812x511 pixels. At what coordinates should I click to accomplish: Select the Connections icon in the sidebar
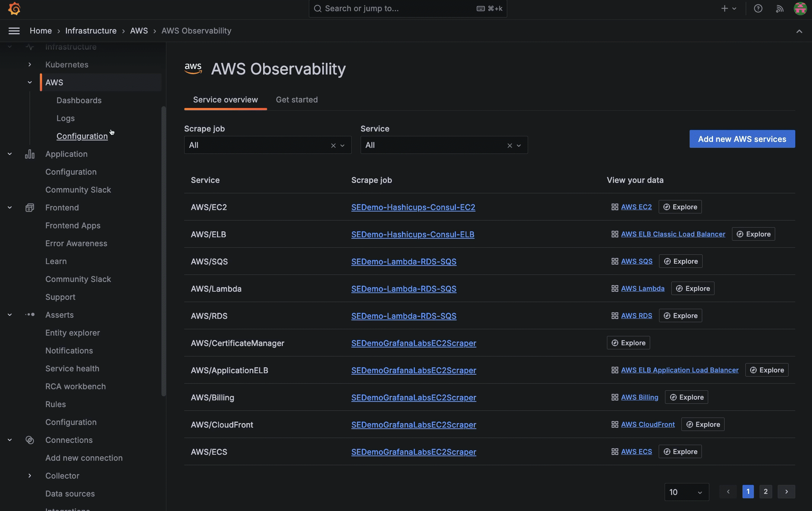tap(30, 440)
